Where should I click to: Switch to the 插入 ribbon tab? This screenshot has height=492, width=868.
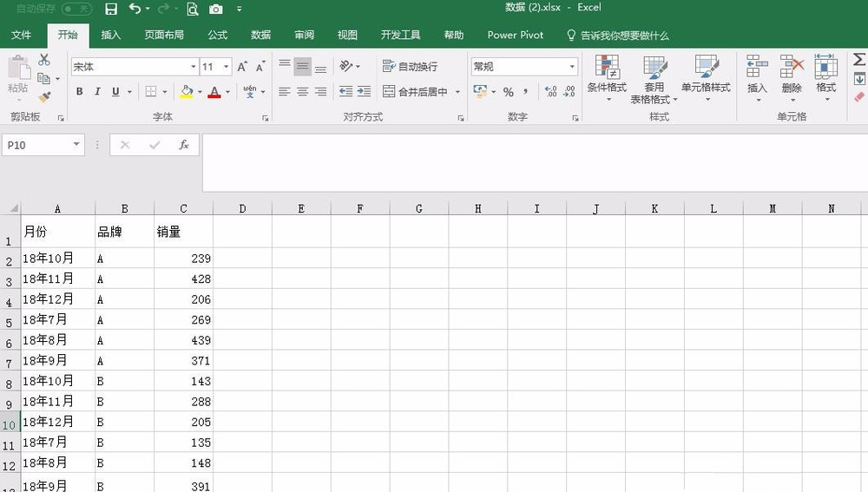tap(111, 36)
